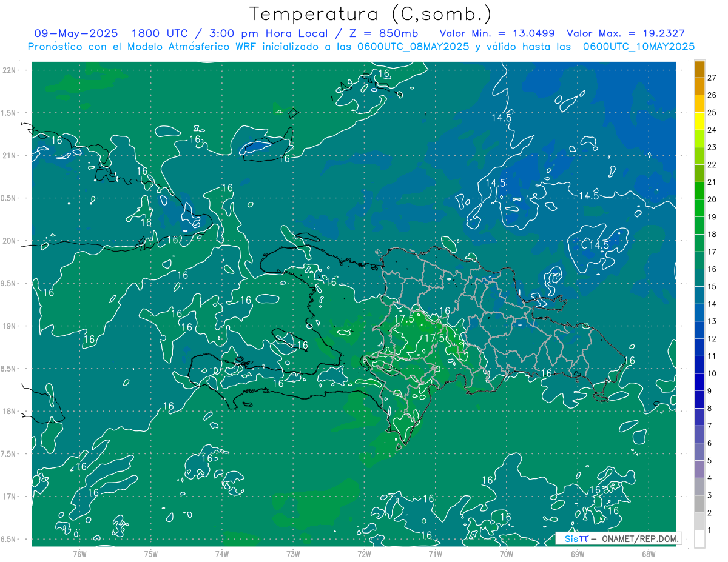Click 'Valor Min. = 13.0499' text
This screenshot has width=728, height=562.
tap(497, 33)
